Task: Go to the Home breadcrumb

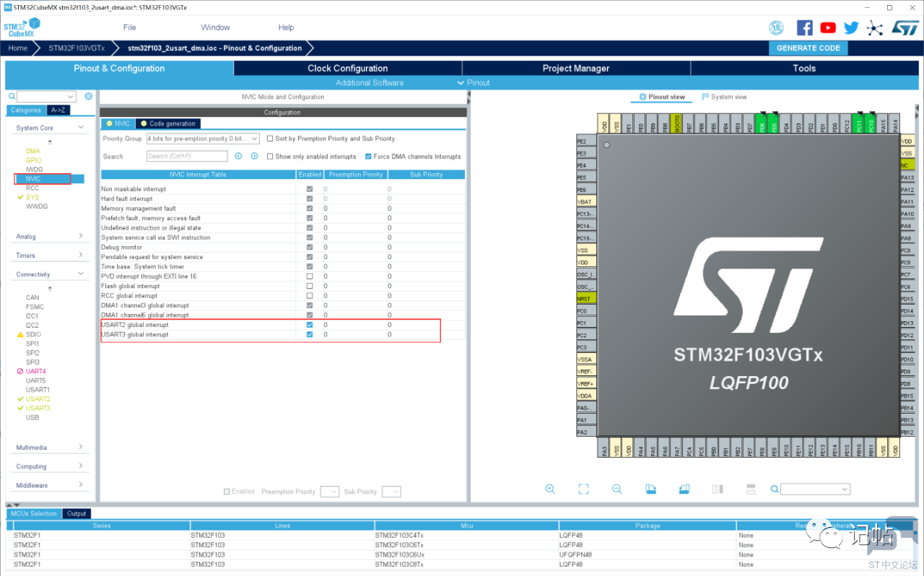Action: 18,48
